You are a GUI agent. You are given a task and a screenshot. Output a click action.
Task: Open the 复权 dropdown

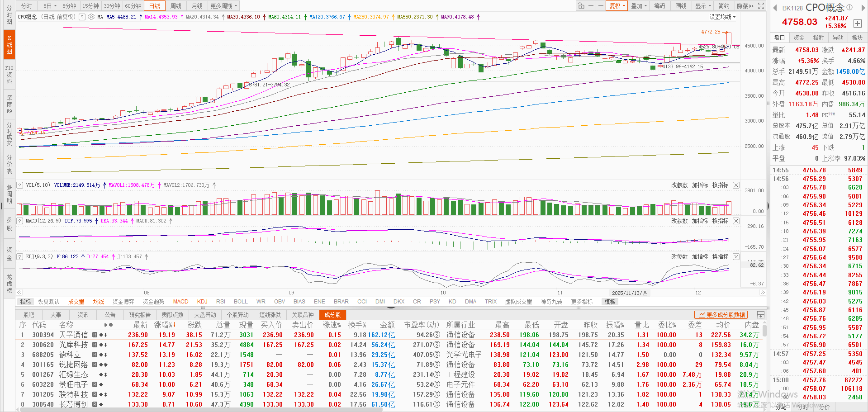(x=617, y=6)
